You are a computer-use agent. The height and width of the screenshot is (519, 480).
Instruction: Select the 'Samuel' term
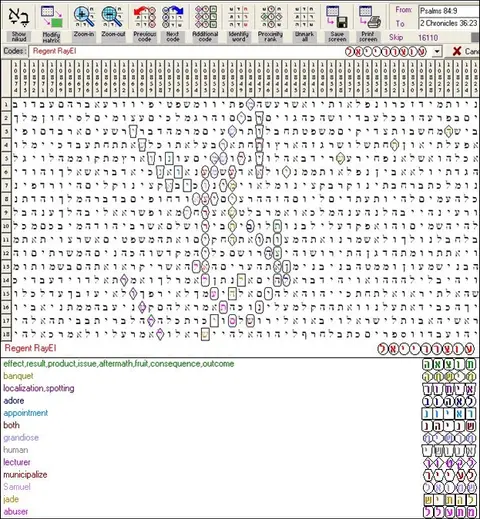[x=17, y=487]
